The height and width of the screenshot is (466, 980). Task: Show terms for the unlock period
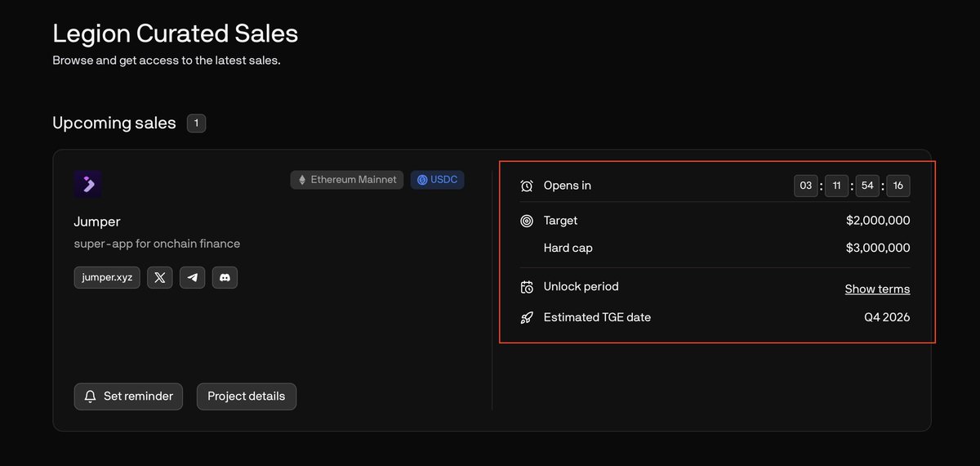coord(877,289)
